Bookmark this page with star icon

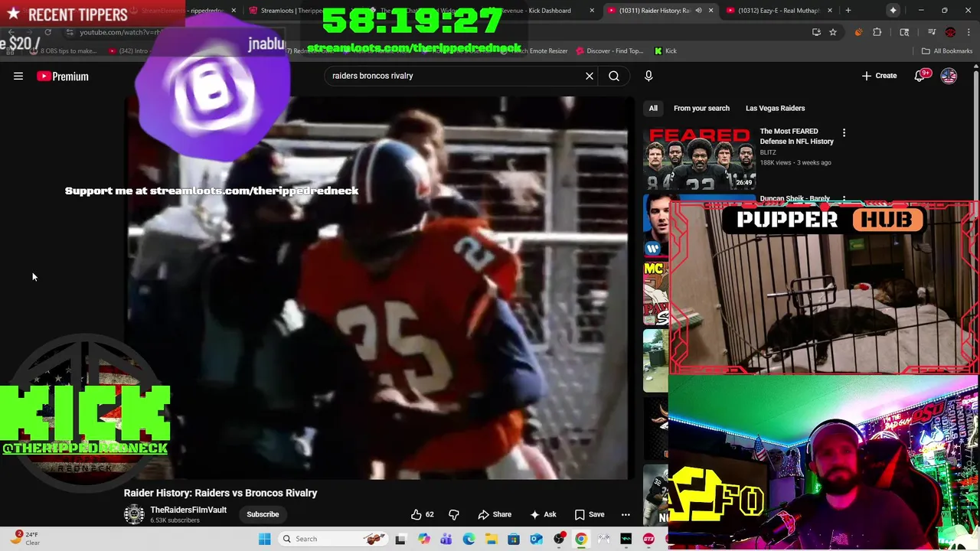pos(833,32)
